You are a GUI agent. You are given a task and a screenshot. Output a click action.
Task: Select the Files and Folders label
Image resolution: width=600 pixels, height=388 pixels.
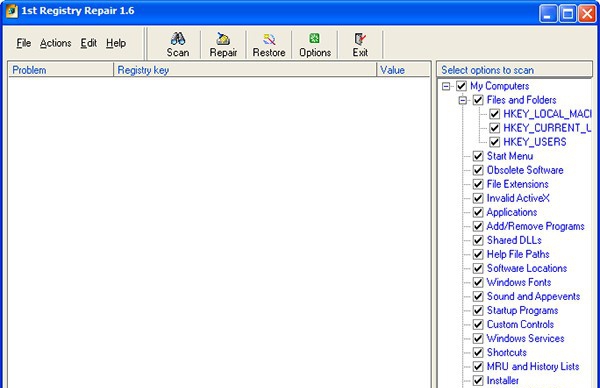pos(521,100)
